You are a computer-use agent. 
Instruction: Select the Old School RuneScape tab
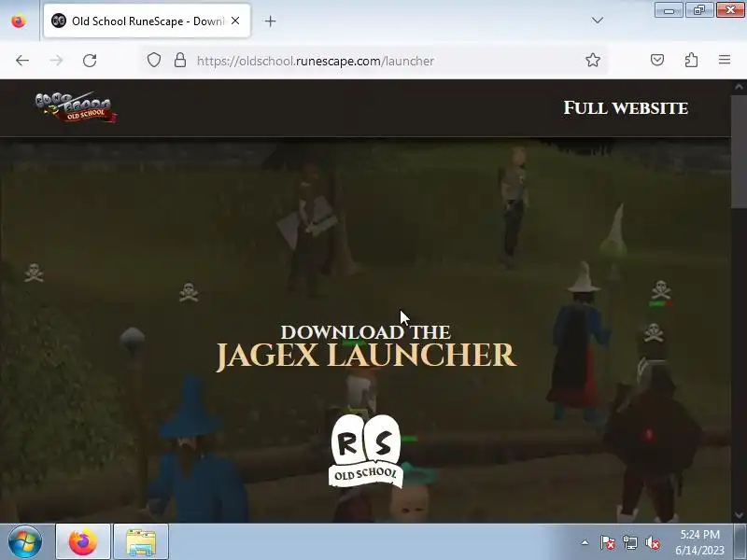tap(147, 21)
